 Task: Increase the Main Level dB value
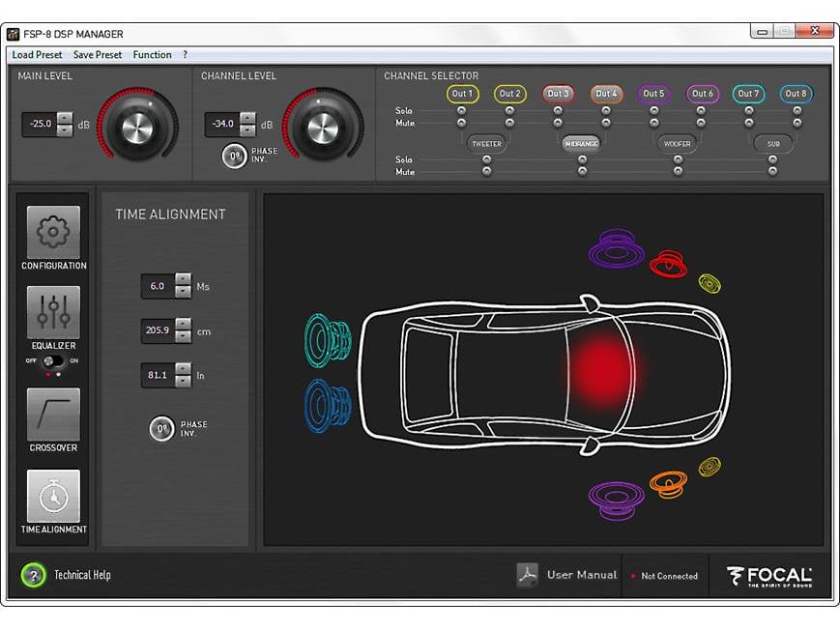tap(65, 118)
